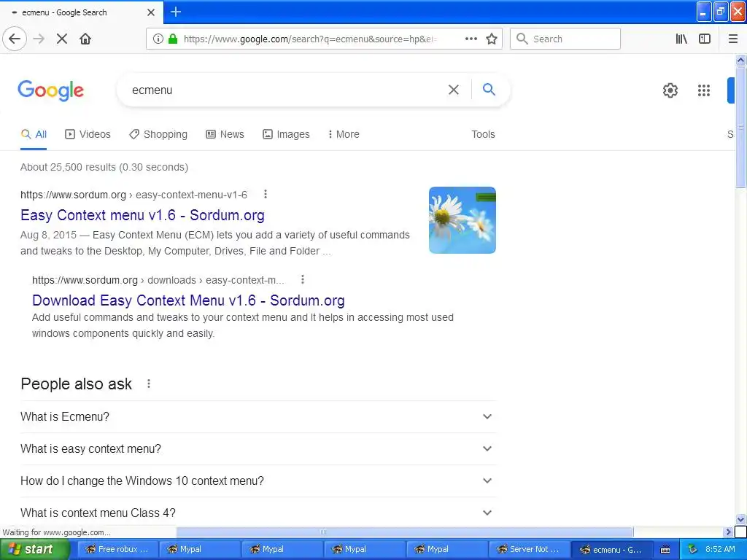Viewport: 747px width, 560px height.
Task: Show site information icon in address bar
Action: [158, 39]
